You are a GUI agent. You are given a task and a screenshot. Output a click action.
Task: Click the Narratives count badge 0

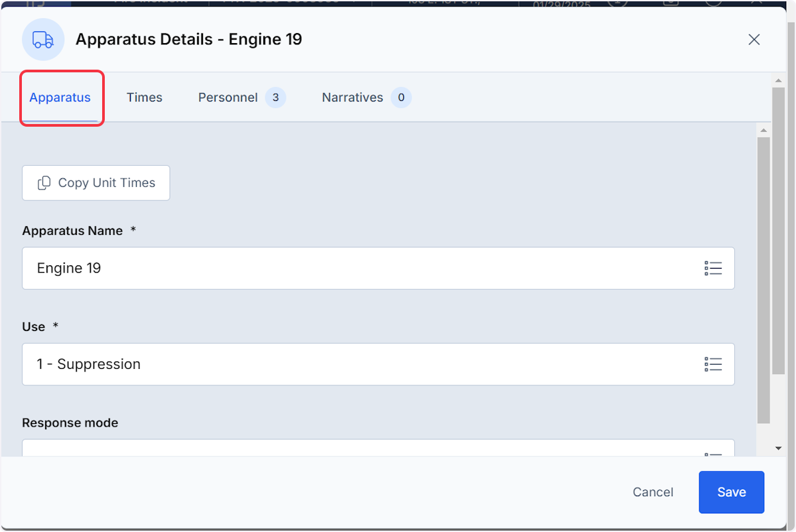coord(401,98)
